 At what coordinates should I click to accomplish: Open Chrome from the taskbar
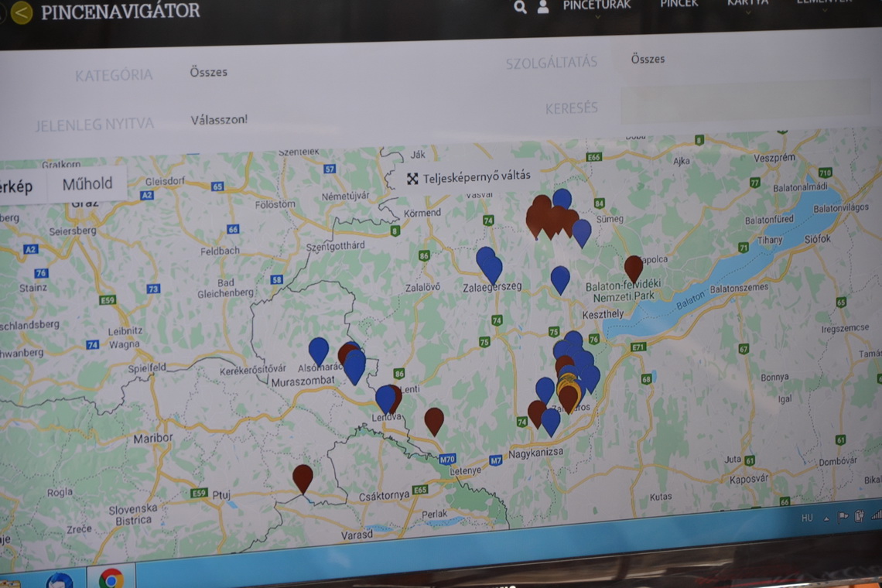pos(111,578)
